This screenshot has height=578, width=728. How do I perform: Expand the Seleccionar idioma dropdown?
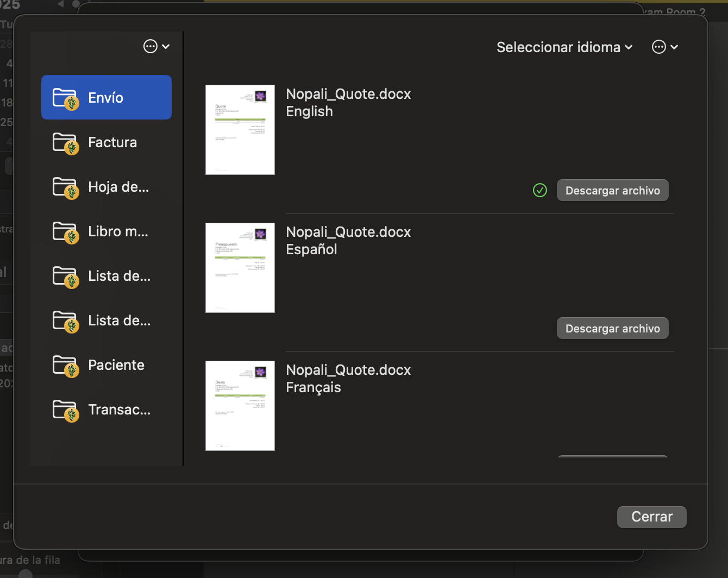coord(564,47)
